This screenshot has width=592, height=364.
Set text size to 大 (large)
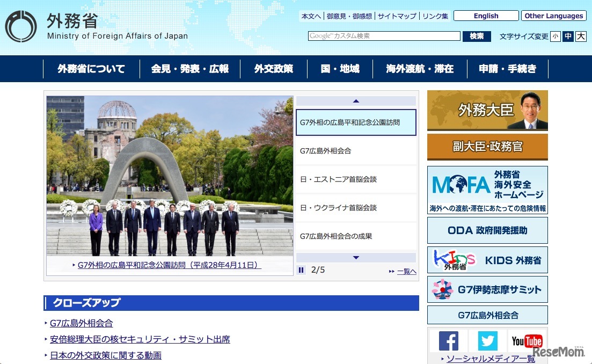coord(580,36)
